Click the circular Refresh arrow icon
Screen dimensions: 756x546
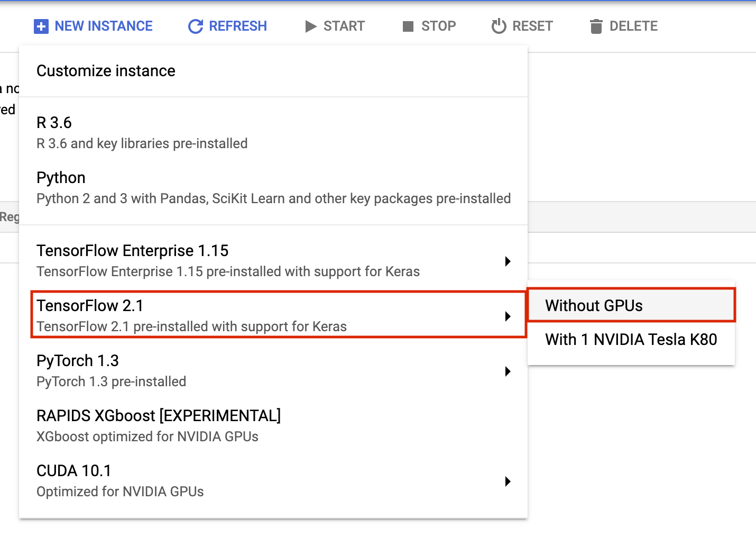196,26
